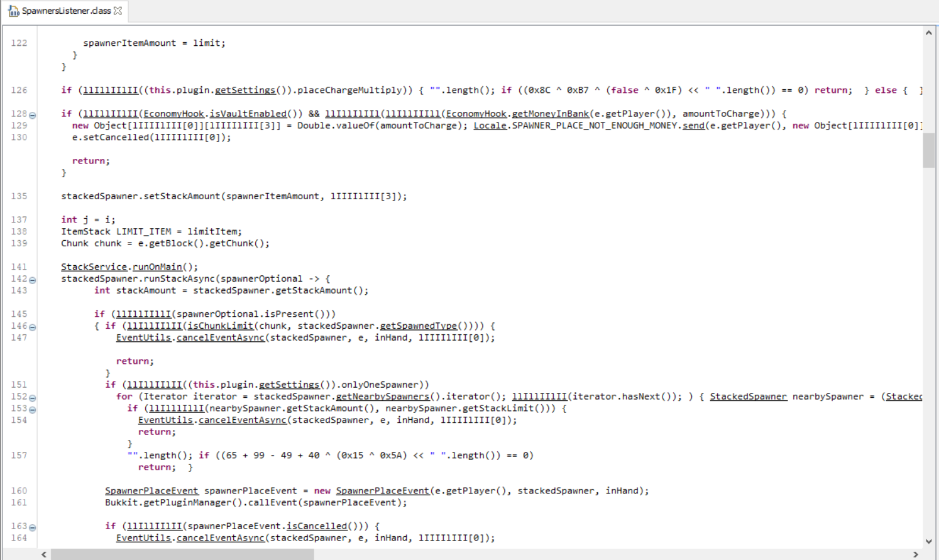Click the vertical scrollbar up arrow

[929, 33]
